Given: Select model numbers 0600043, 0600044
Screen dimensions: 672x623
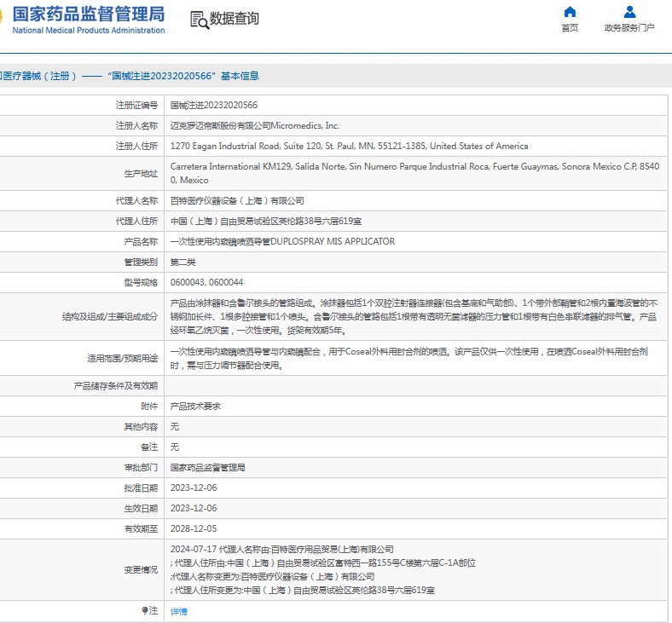Looking at the screenshot, I should tap(206, 283).
